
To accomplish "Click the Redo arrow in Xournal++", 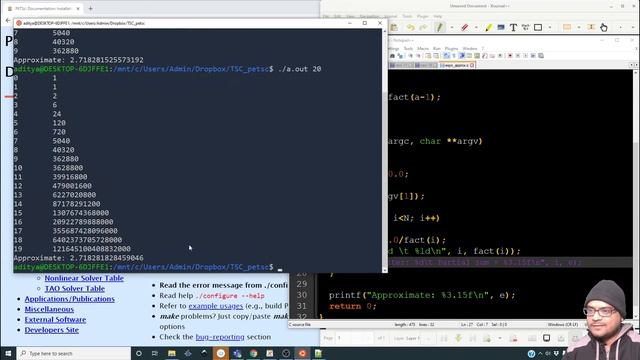I will pos(423,27).
